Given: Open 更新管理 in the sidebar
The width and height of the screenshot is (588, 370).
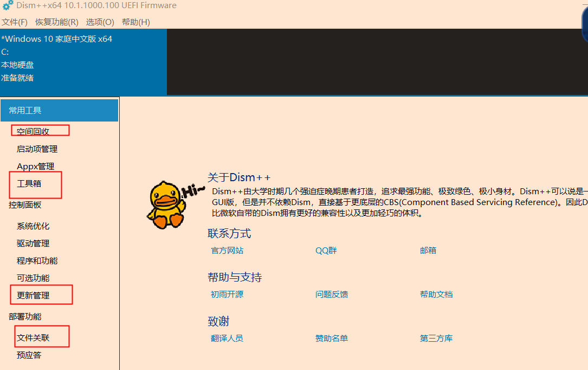Looking at the screenshot, I should [x=33, y=295].
